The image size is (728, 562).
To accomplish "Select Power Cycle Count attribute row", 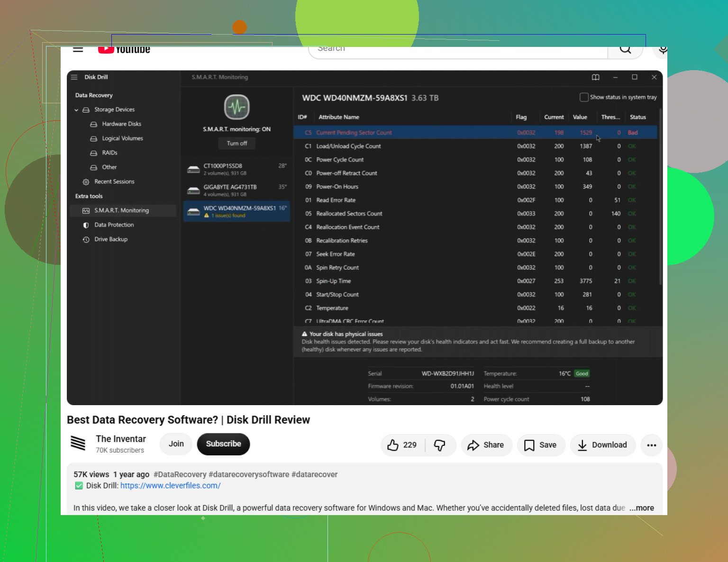I will tap(475, 160).
